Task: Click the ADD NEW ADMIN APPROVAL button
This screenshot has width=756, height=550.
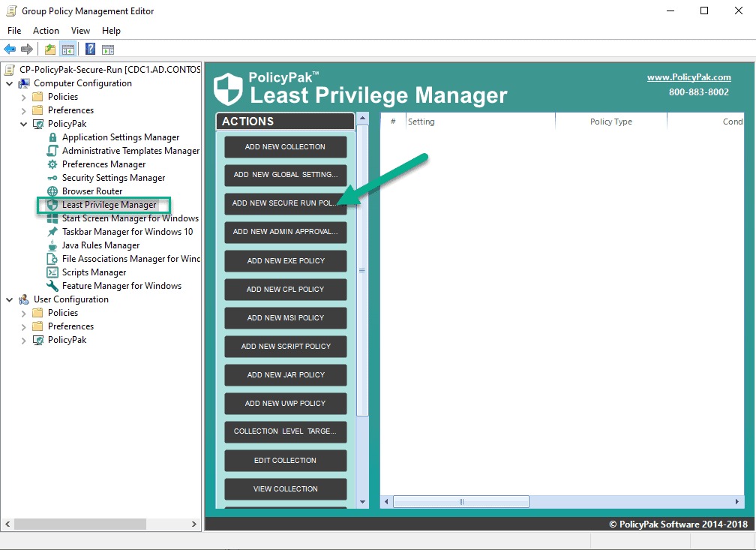Action: [x=286, y=232]
